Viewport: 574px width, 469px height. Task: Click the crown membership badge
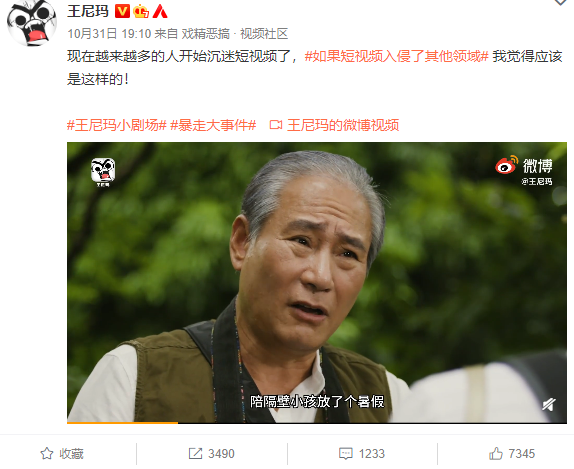pyautogui.click(x=141, y=12)
